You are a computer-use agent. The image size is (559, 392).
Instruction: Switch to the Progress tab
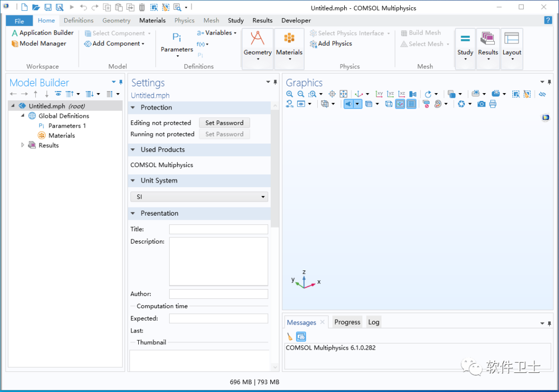tap(347, 322)
